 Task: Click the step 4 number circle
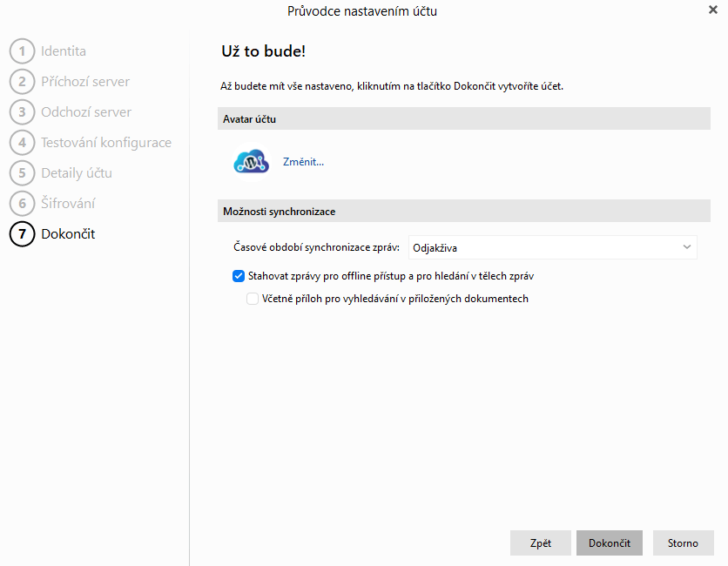[x=22, y=143]
